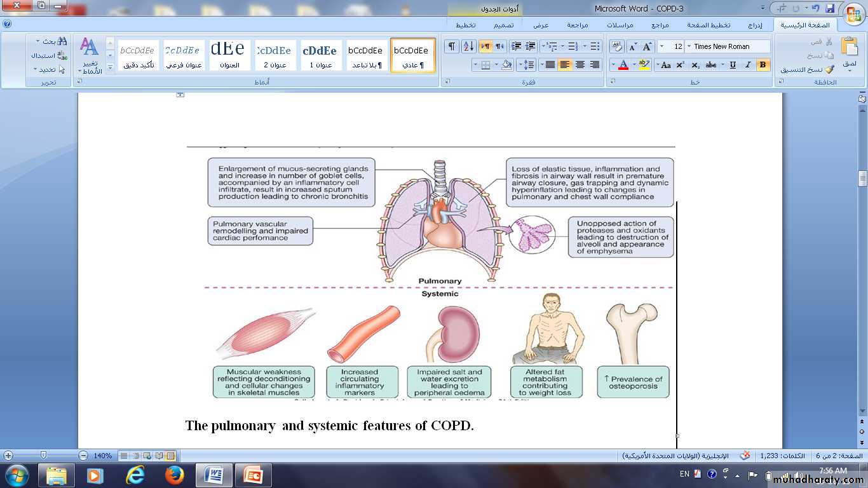This screenshot has width=868, height=488.
Task: Toggle Bold formatting off
Action: pos(763,65)
